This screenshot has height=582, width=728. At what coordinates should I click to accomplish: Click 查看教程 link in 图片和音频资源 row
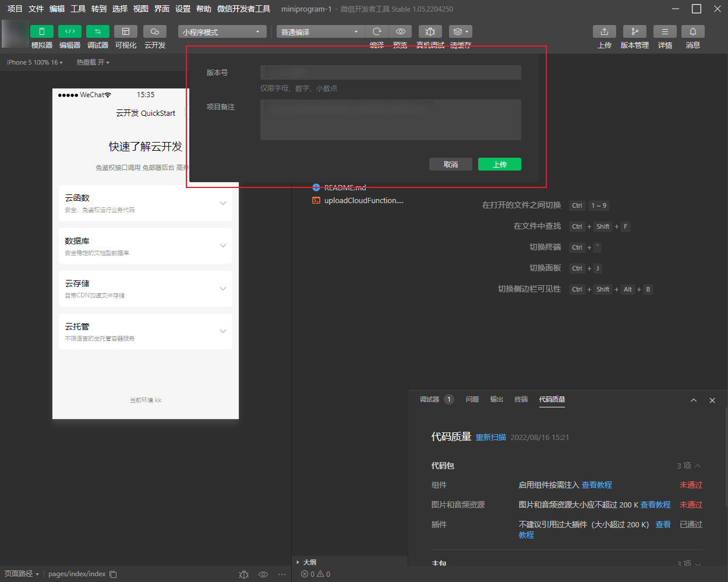[656, 505]
